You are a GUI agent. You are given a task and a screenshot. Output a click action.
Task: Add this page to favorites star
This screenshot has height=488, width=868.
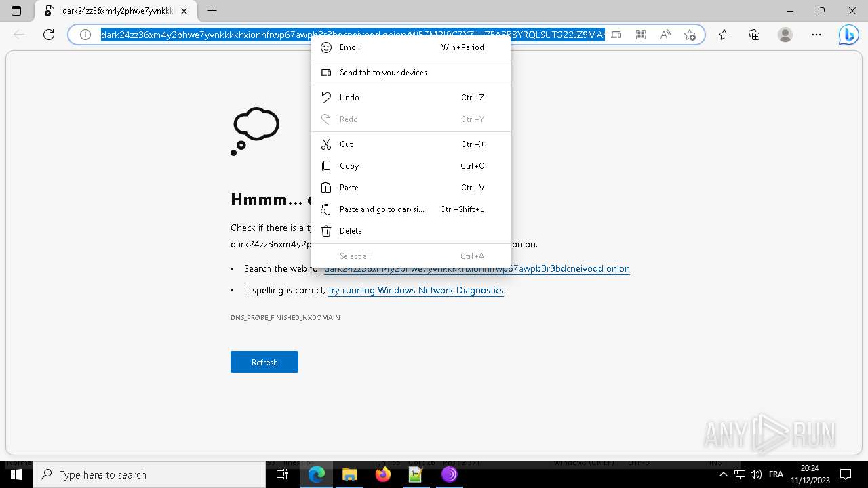click(x=690, y=35)
